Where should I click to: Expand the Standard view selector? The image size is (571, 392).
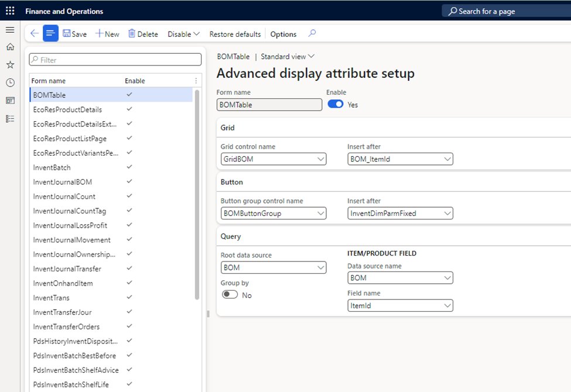pos(288,56)
